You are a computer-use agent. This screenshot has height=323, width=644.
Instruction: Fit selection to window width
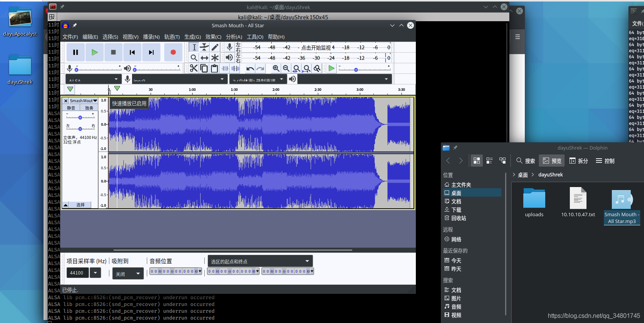[297, 68]
